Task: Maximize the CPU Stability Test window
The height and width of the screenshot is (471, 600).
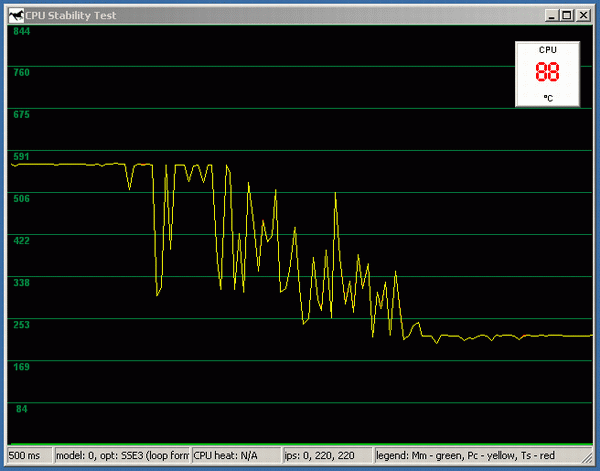Action: (567, 15)
